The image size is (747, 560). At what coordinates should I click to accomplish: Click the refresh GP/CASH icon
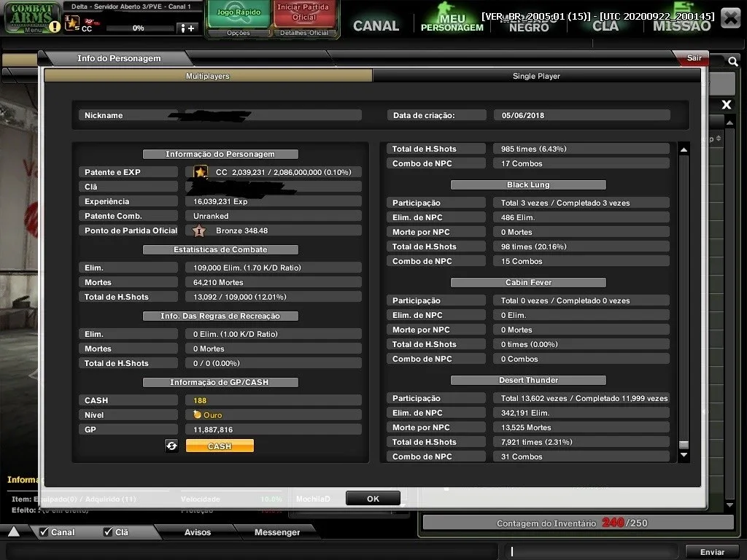point(171,446)
